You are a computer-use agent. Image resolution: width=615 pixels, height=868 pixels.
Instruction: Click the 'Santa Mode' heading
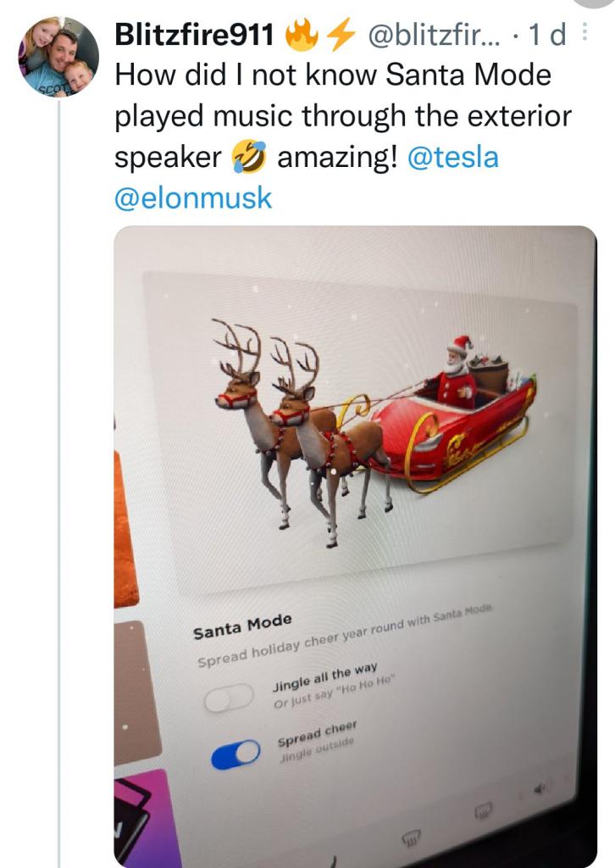pyautogui.click(x=242, y=629)
